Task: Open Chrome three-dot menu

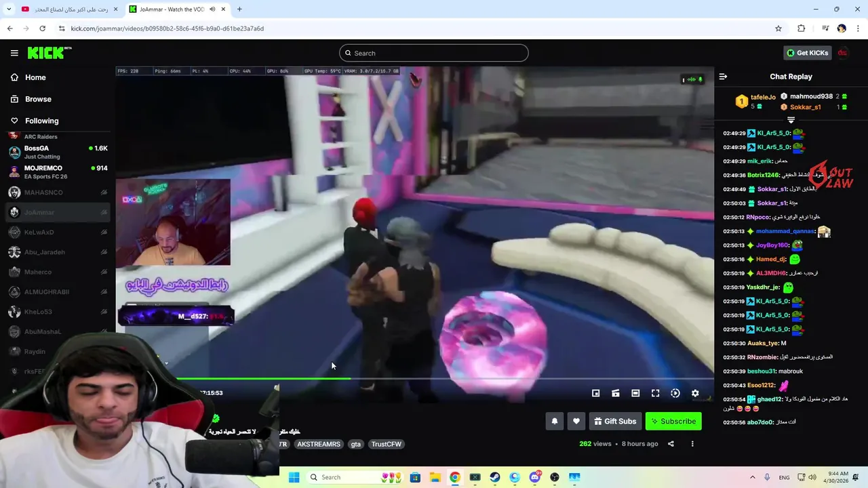Action: (859, 28)
